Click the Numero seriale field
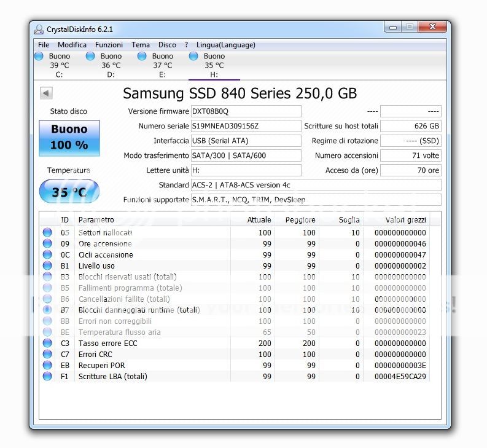The height and width of the screenshot is (448, 487). tap(246, 126)
